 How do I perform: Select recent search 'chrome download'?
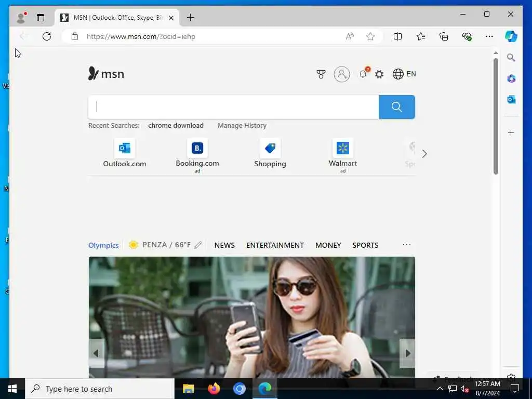[x=176, y=126]
